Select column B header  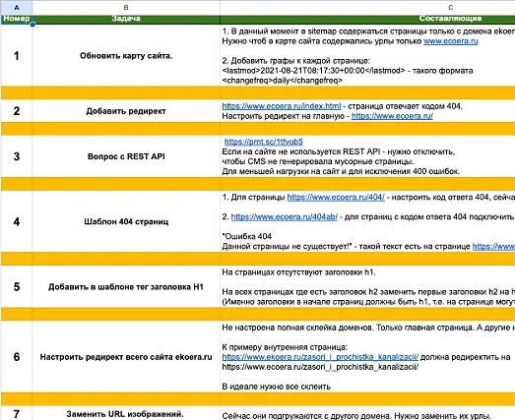click(x=126, y=7)
